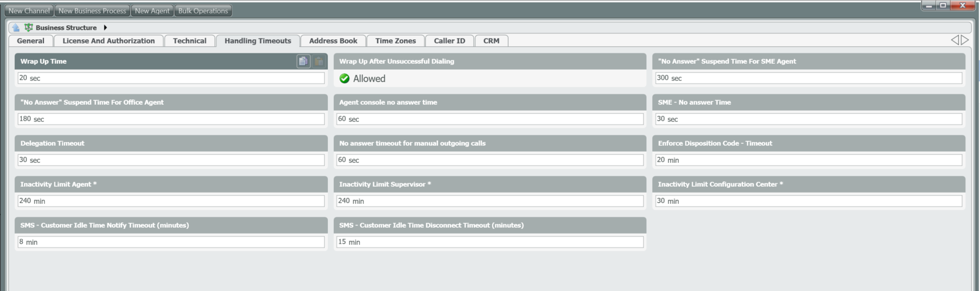Open Bulk Operations
Image resolution: width=980 pixels, height=291 pixels.
coord(203,11)
